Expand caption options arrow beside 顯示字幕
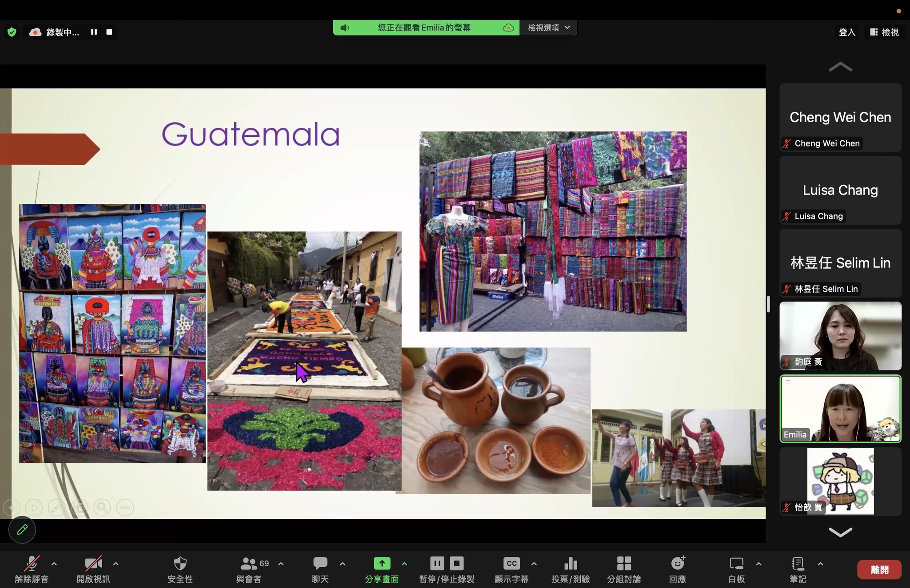The image size is (910, 588). tap(534, 564)
